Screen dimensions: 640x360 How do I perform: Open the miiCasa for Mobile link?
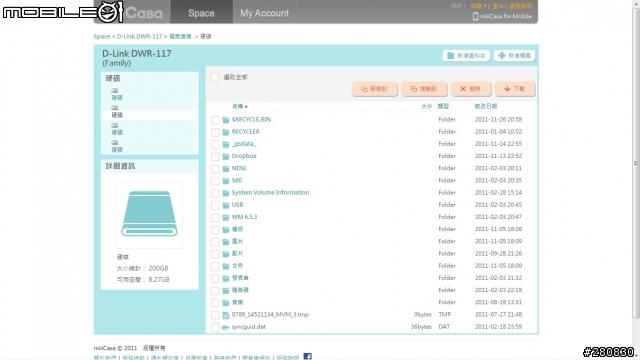506,16
